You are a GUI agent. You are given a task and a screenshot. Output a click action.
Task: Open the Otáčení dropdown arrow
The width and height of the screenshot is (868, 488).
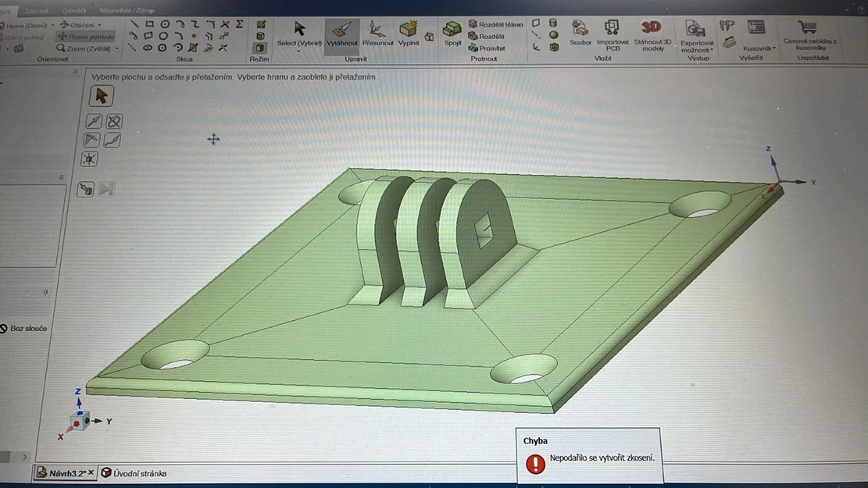[100, 25]
